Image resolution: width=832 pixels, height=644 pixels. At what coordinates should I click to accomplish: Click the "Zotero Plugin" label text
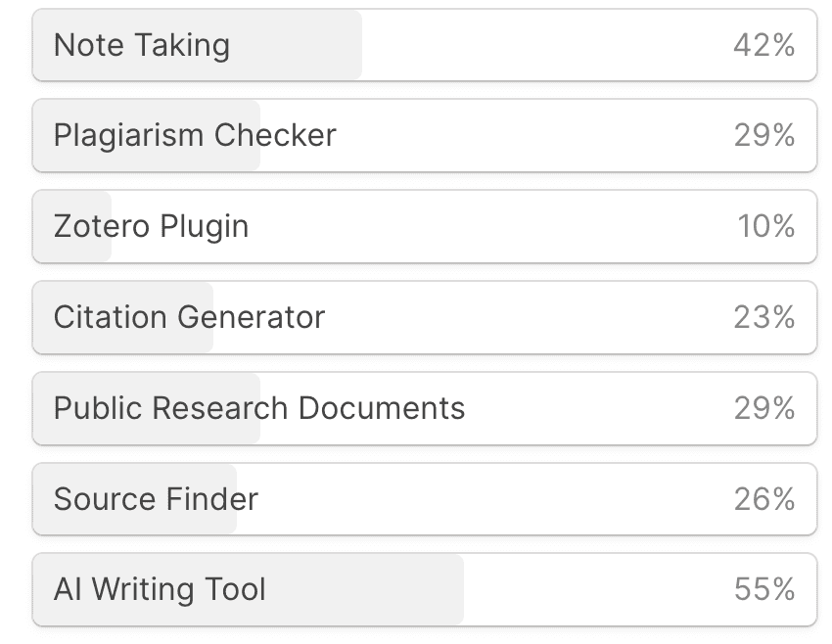[151, 227]
